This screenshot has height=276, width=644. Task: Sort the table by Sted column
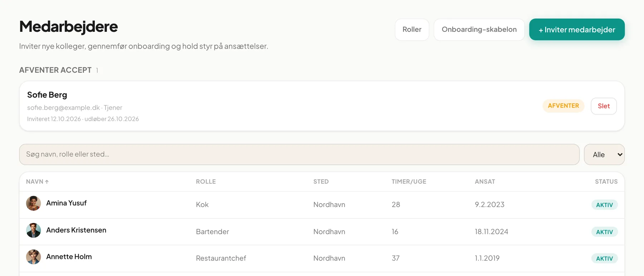(x=321, y=182)
